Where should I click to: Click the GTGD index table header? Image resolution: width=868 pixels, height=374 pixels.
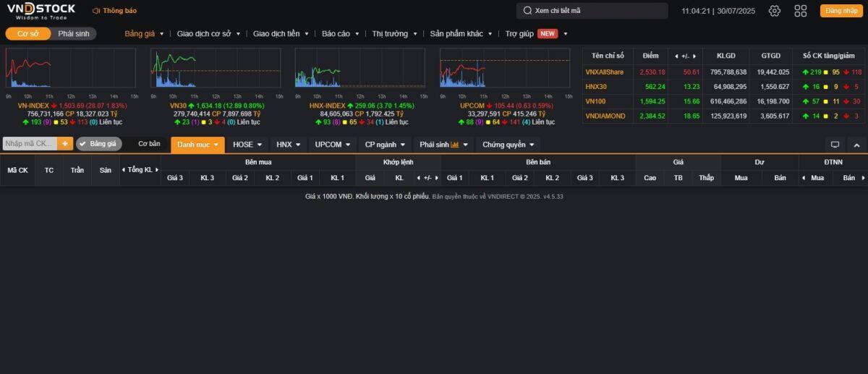[770, 56]
